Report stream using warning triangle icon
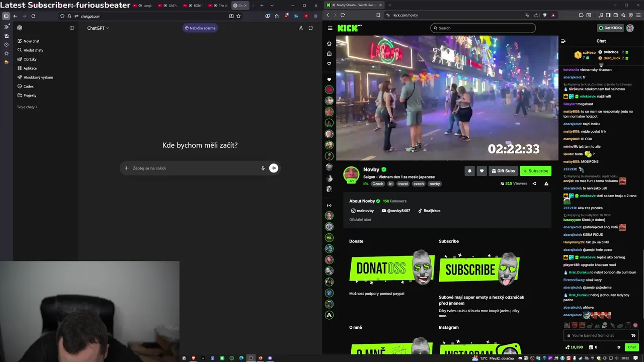The height and width of the screenshot is (362, 644). point(546,184)
